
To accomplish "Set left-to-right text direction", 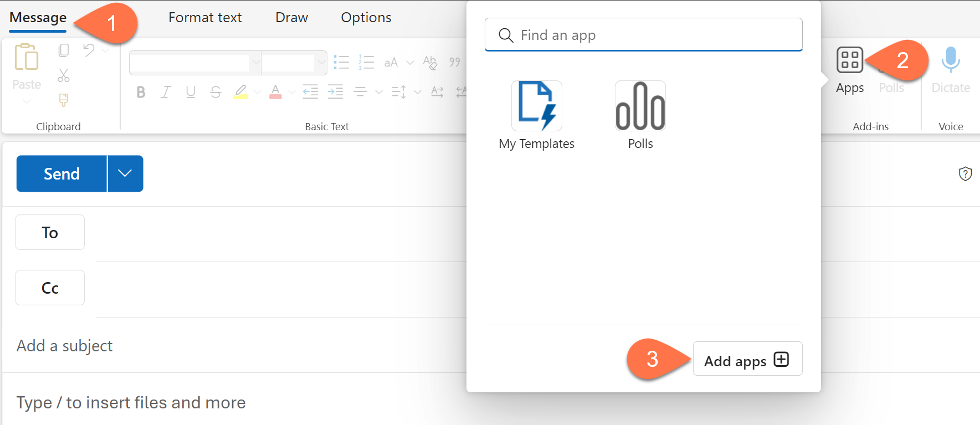I will point(437,91).
